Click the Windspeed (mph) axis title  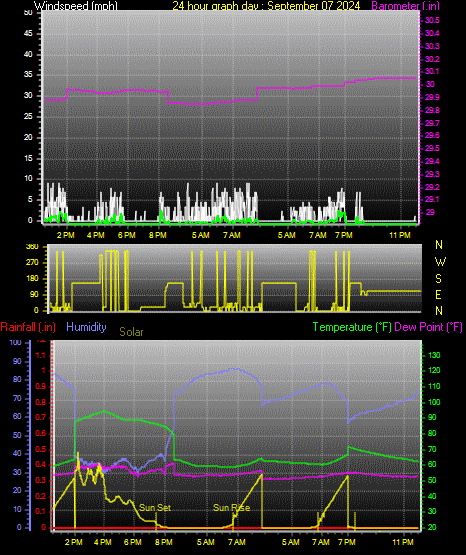(x=76, y=6)
